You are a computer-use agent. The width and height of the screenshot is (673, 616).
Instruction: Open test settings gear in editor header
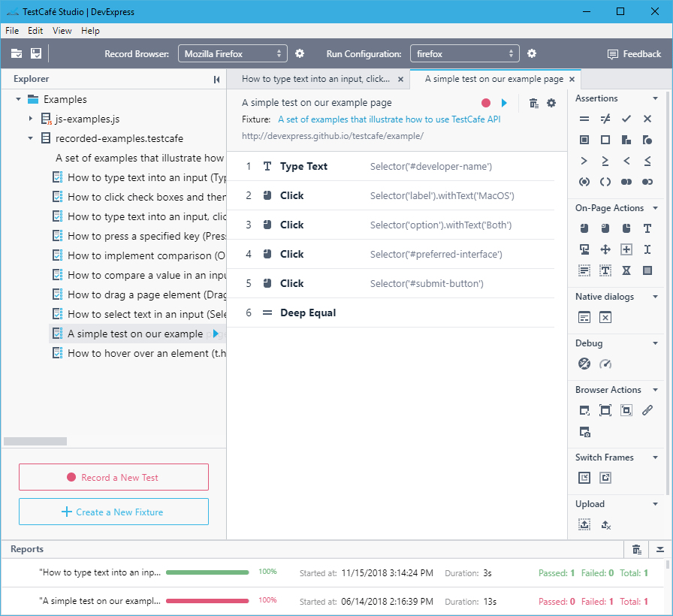click(551, 103)
